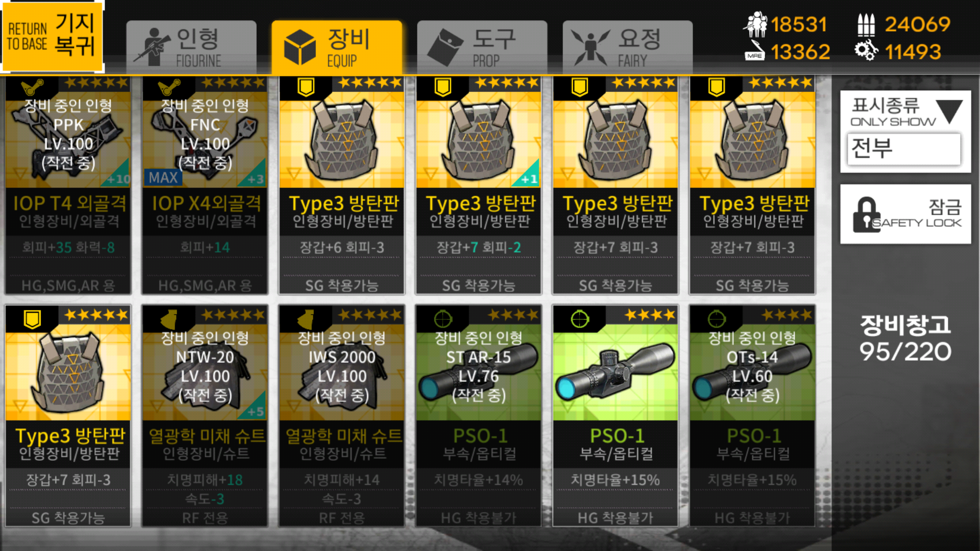Click the padlock Safety Lock icon
980x551 pixels.
tap(866, 215)
